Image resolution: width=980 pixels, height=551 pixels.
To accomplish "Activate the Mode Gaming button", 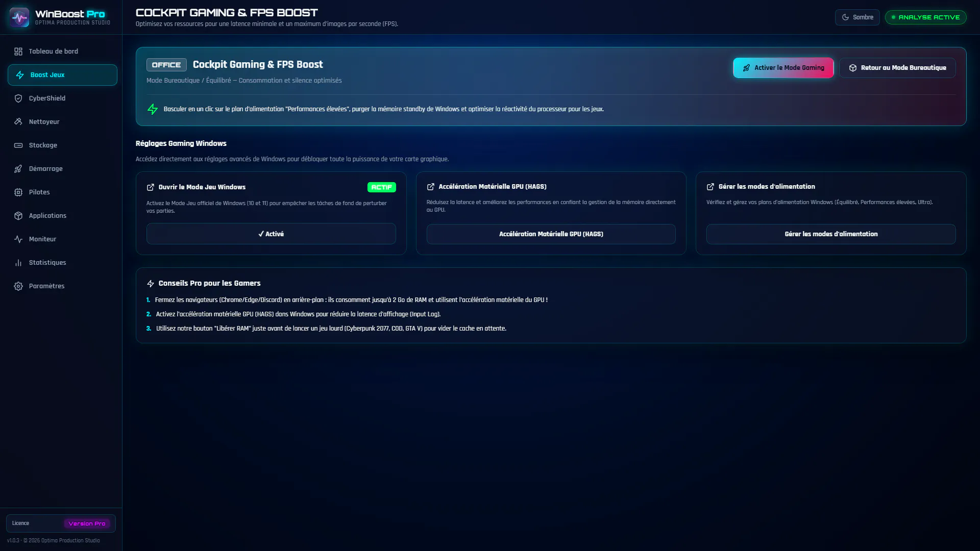I will [783, 68].
